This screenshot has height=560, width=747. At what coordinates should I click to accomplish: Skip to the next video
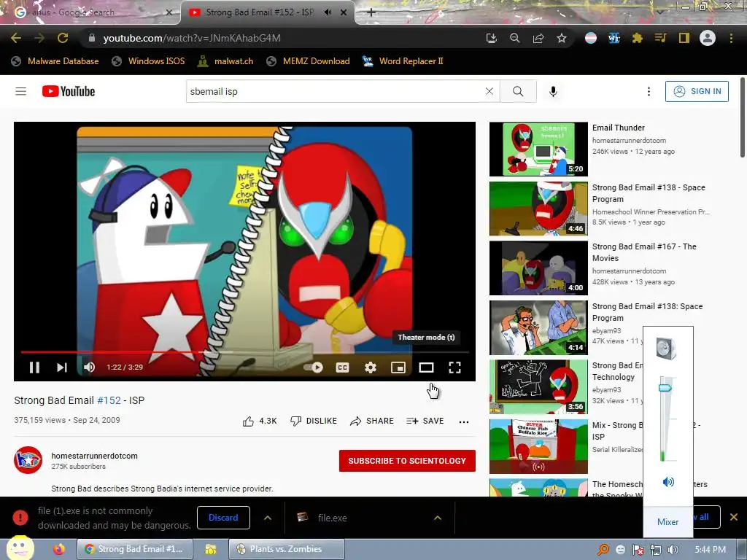62,367
